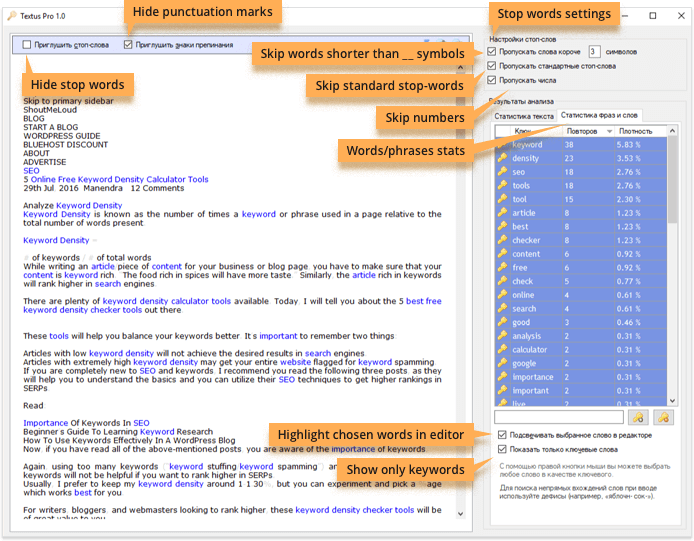Click the key icon beside the word check
Viewport: 694px width, 541px height.
pos(502,281)
